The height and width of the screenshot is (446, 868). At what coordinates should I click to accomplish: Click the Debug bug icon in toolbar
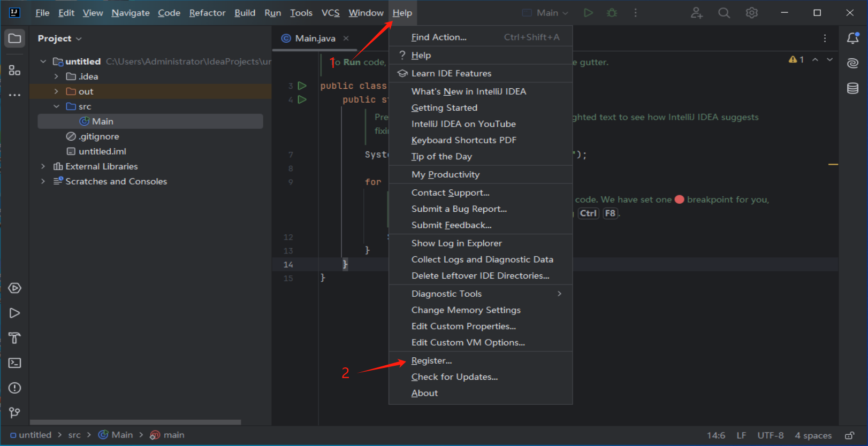(x=612, y=13)
